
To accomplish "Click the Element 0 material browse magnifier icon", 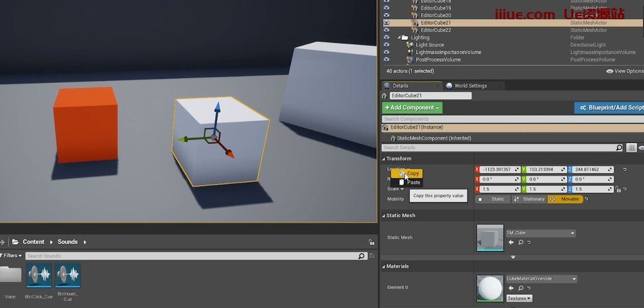I will click(520, 288).
